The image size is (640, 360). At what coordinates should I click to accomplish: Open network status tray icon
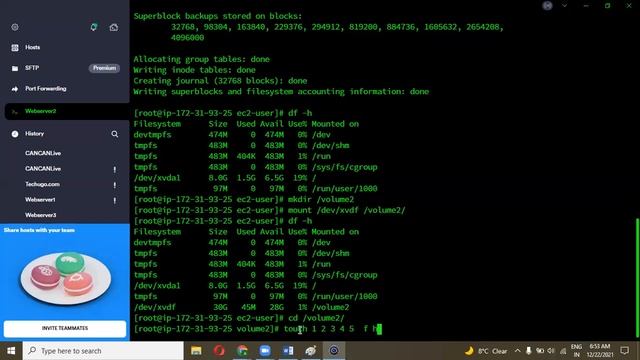point(563,351)
